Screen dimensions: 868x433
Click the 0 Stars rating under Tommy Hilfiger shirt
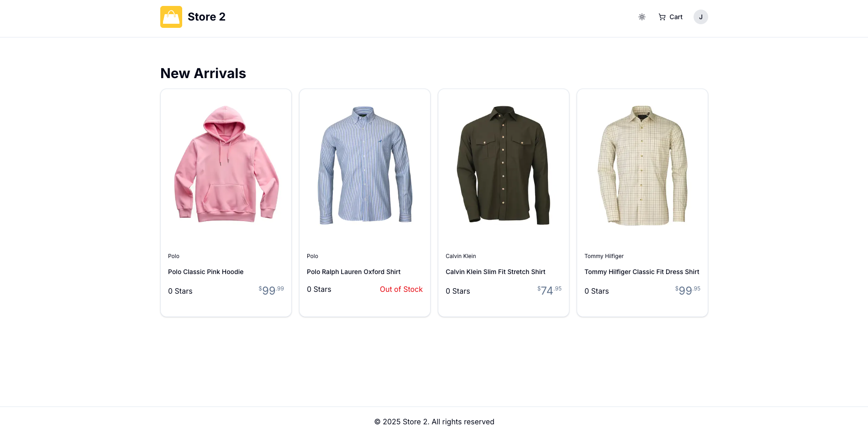point(596,291)
